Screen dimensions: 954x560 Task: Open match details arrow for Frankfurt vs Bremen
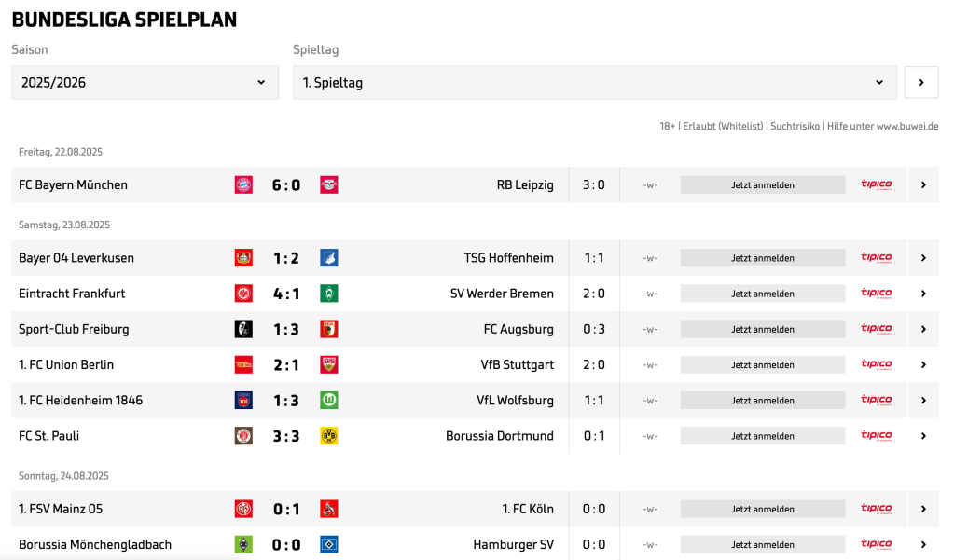[923, 294]
